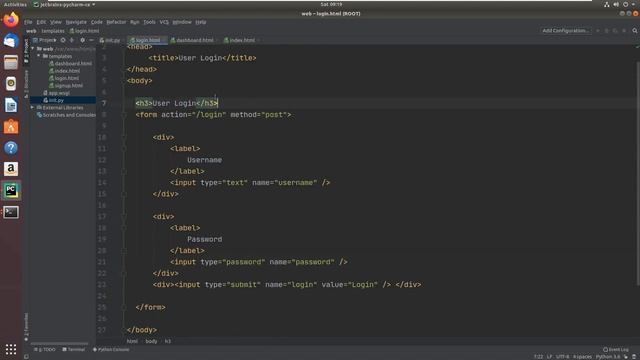Click the volume icon in the top bar
Image resolution: width=640 pixels, height=360 pixels.
pyautogui.click(x=616, y=4)
